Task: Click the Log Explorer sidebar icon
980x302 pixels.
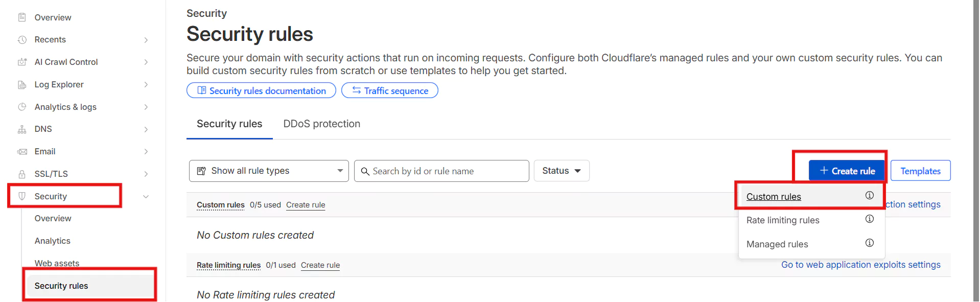Action: (x=22, y=84)
